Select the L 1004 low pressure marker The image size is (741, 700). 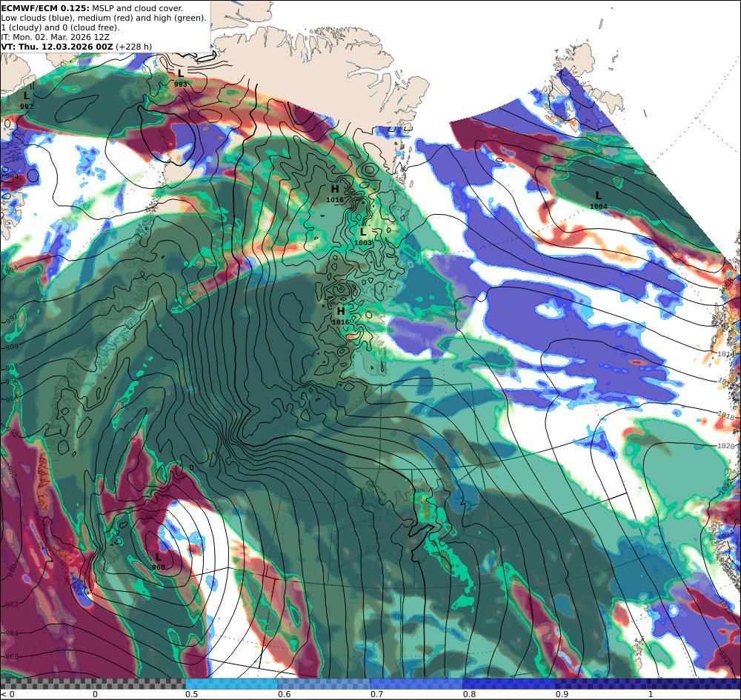pyautogui.click(x=598, y=200)
